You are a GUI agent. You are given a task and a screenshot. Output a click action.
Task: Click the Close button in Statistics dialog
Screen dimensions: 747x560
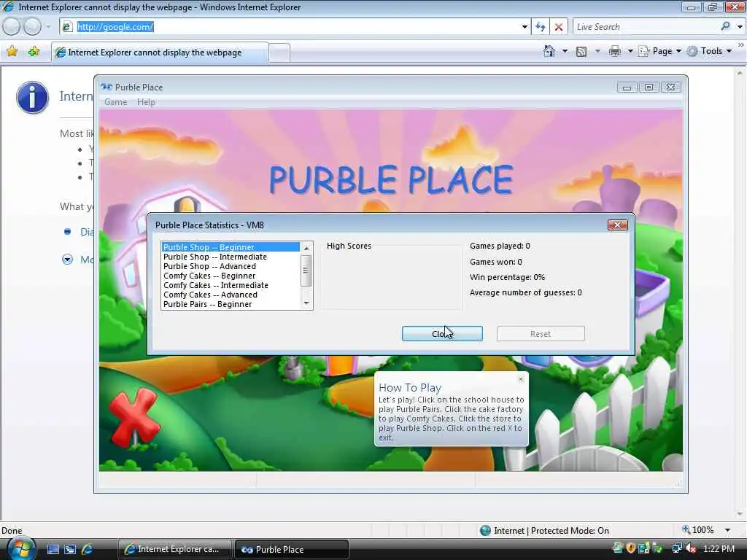[x=442, y=334]
